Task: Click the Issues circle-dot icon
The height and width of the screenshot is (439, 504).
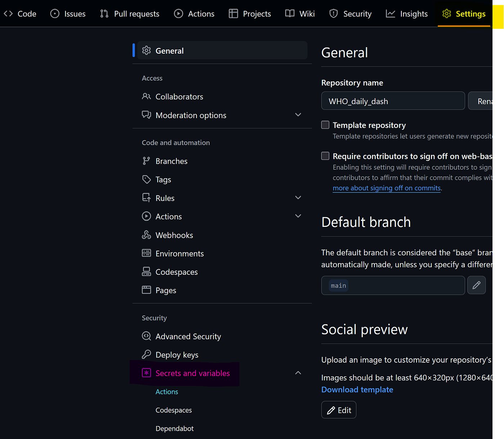Action: (55, 14)
